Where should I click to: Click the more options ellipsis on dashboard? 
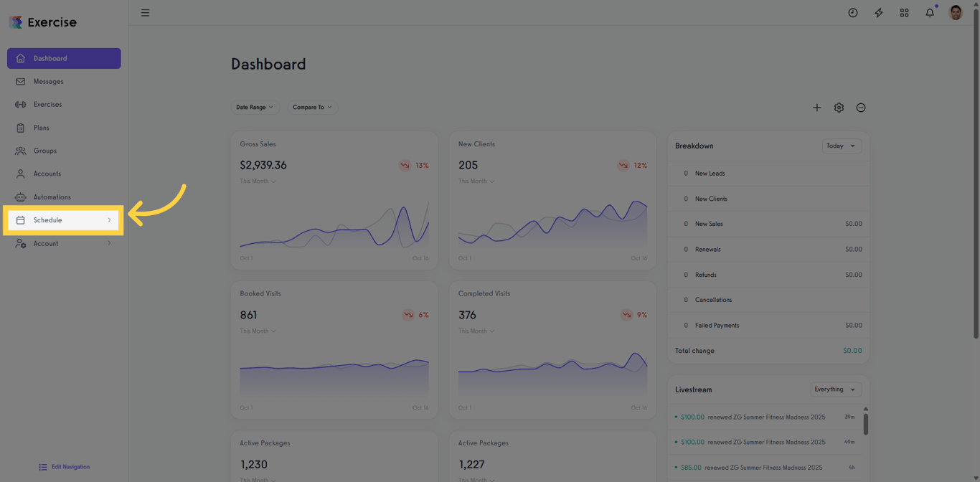point(861,107)
